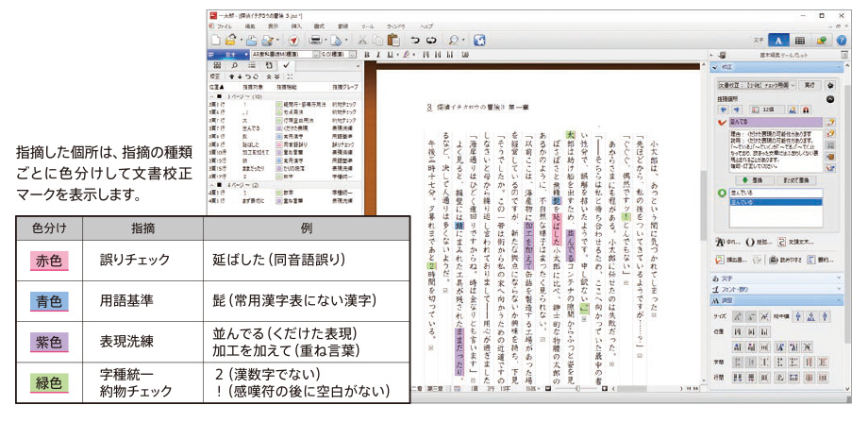This screenshot has height=422, width=868.
Task: Print the document with the printer icon
Action: [x=315, y=41]
